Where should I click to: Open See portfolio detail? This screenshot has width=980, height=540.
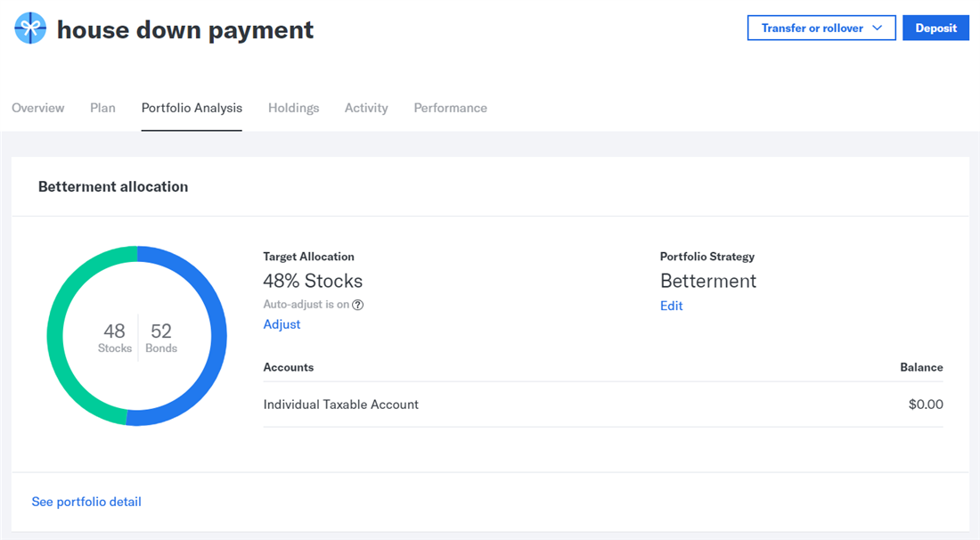tap(86, 501)
